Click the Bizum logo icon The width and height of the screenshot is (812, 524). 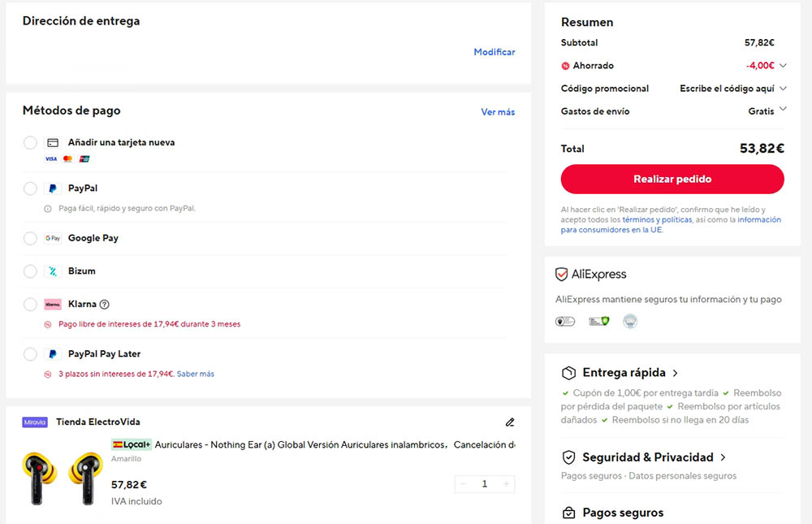click(52, 271)
